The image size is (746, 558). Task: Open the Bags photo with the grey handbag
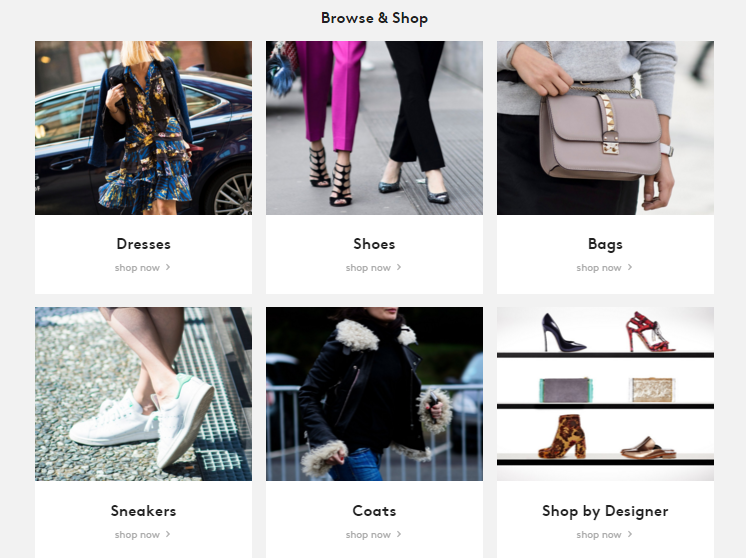pyautogui.click(x=605, y=127)
